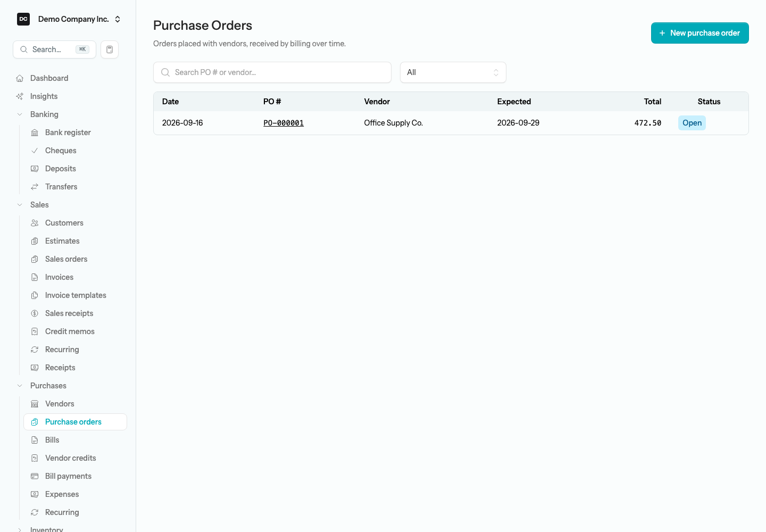Click the Open status badge

(692, 123)
